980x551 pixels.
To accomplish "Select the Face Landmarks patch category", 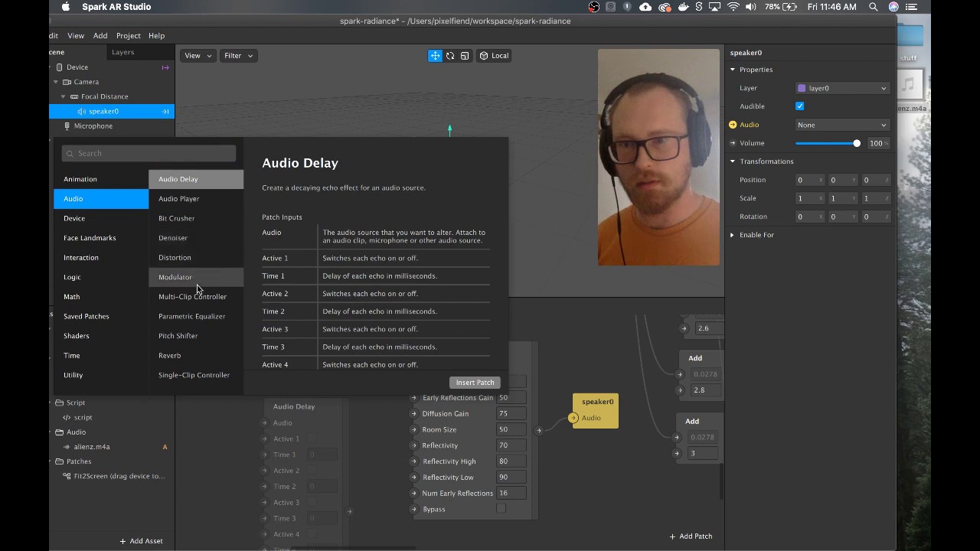I will tap(101, 238).
